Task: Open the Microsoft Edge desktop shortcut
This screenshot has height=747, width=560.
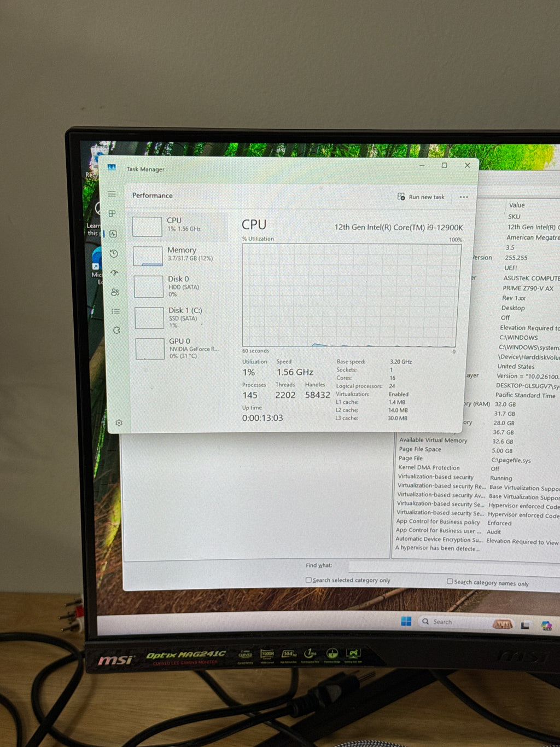Action: (x=97, y=265)
